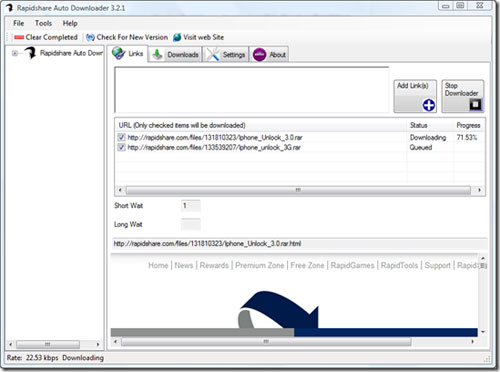The image size is (500, 372).
Task: Click URL list scroll left arrow
Action: (120, 190)
